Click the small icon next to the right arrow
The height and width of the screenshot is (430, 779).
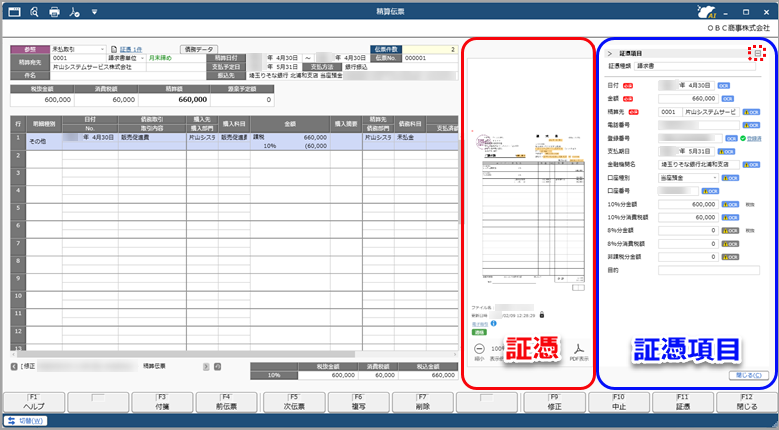pyautogui.click(x=217, y=366)
